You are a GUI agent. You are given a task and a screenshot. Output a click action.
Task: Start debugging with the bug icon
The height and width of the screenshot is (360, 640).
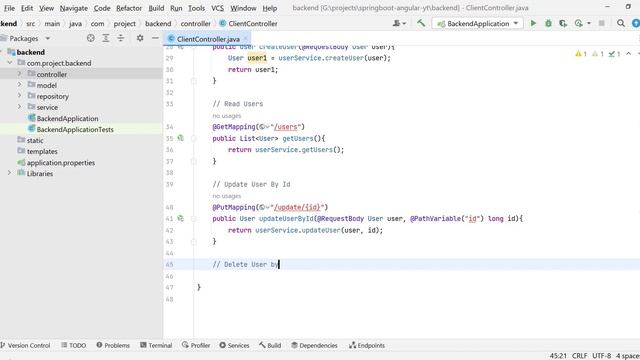(x=548, y=24)
